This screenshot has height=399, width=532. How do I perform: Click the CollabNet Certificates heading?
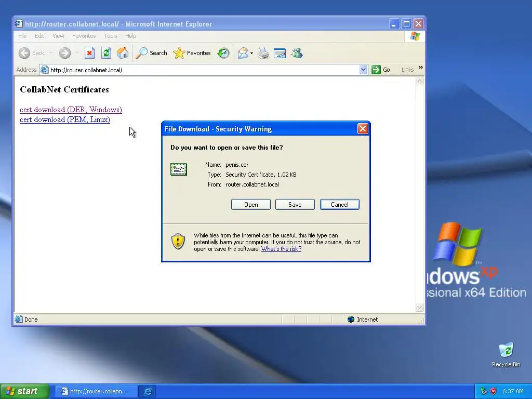coord(64,89)
